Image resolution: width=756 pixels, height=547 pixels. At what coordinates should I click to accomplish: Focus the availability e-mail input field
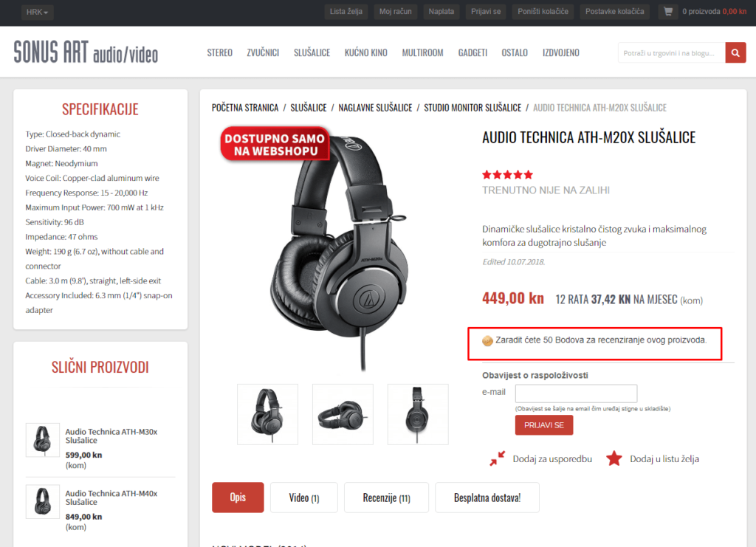pos(576,393)
